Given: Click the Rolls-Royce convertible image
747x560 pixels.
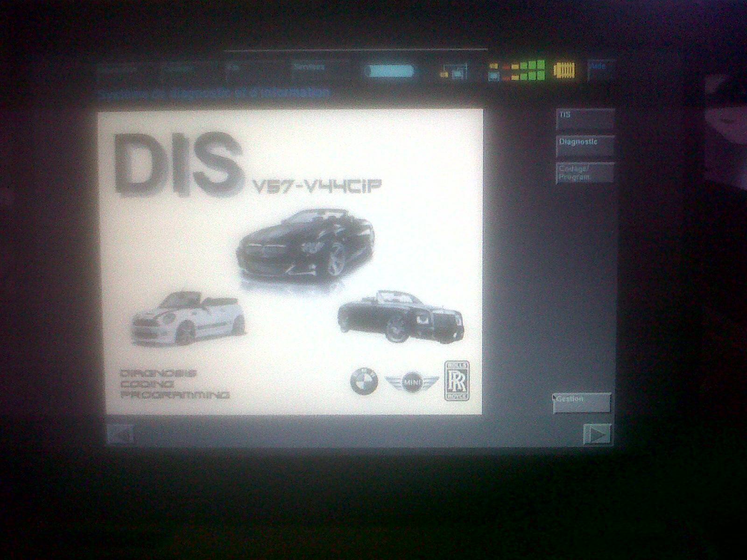Looking at the screenshot, I should click(400, 316).
